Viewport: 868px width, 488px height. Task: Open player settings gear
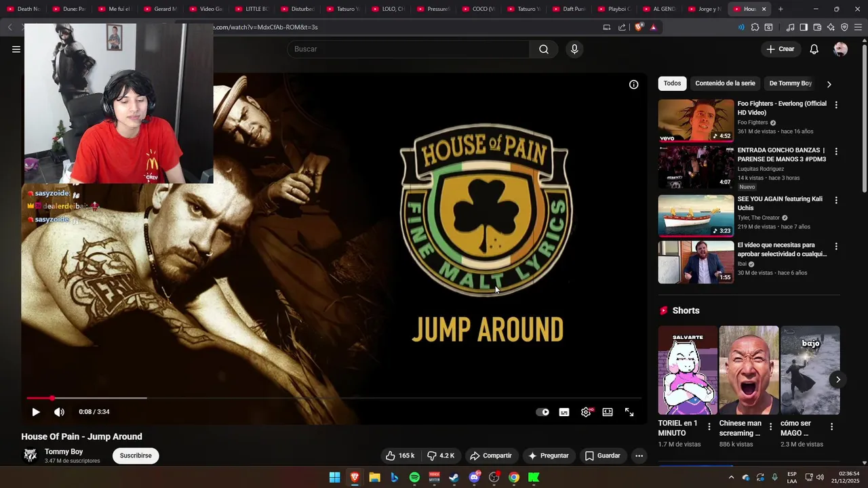point(586,411)
